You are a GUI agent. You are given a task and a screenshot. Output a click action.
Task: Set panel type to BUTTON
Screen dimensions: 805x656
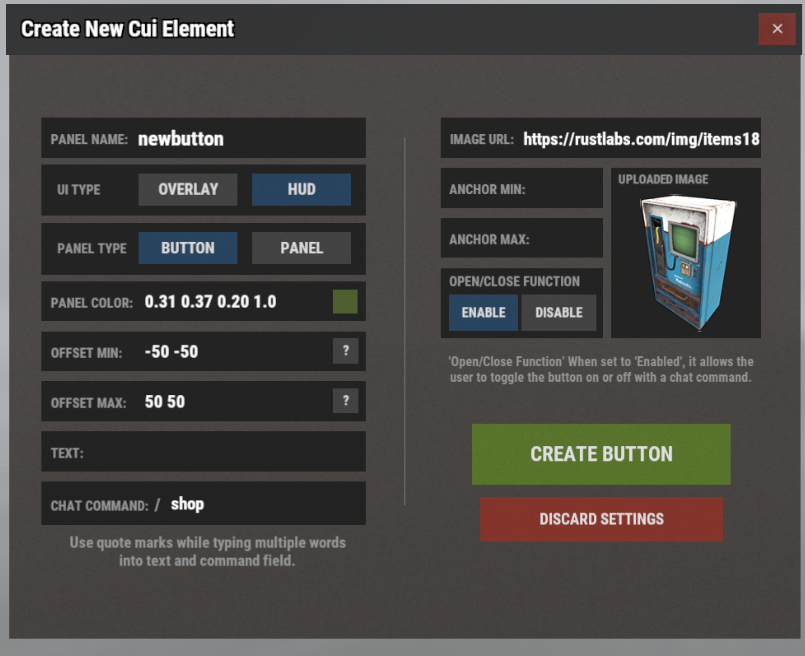(x=188, y=248)
